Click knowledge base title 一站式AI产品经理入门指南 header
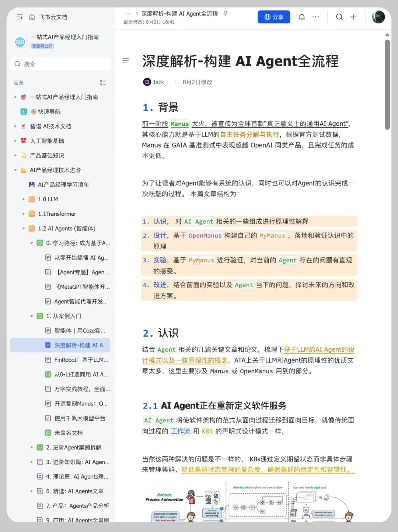 coord(65,37)
